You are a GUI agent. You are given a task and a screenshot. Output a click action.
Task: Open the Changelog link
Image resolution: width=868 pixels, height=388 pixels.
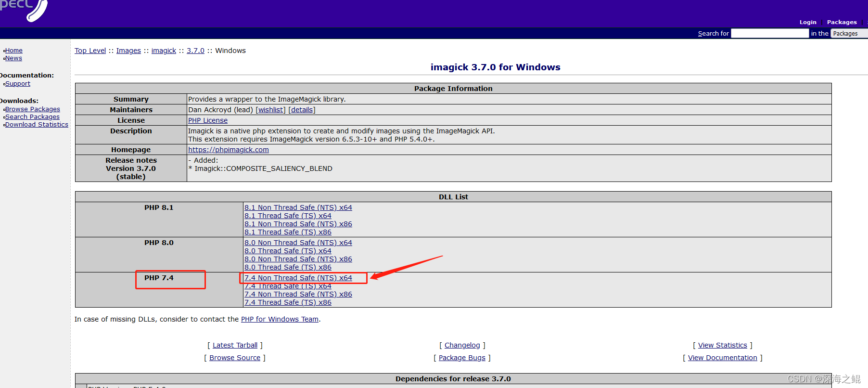[x=462, y=345]
